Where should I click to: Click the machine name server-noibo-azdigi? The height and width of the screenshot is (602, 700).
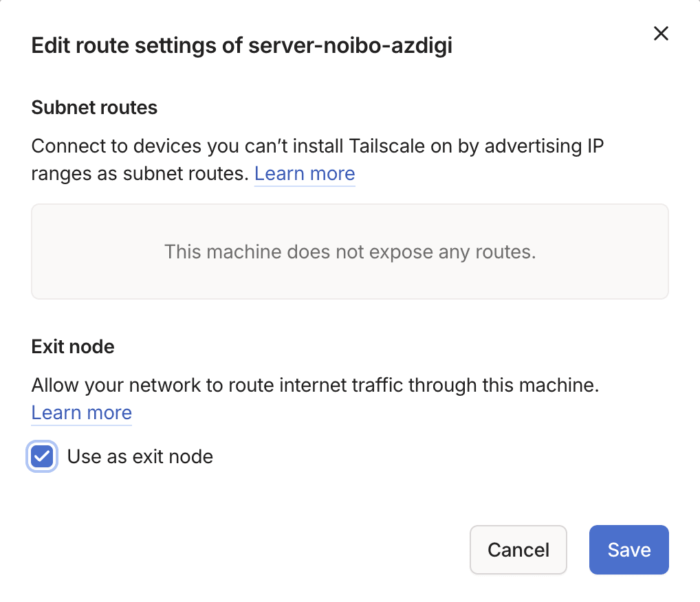click(x=350, y=46)
